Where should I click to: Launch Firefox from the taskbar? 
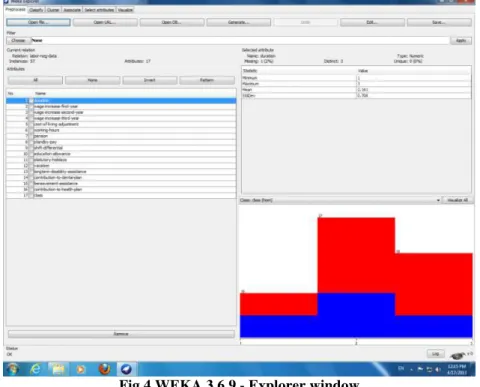tap(104, 369)
